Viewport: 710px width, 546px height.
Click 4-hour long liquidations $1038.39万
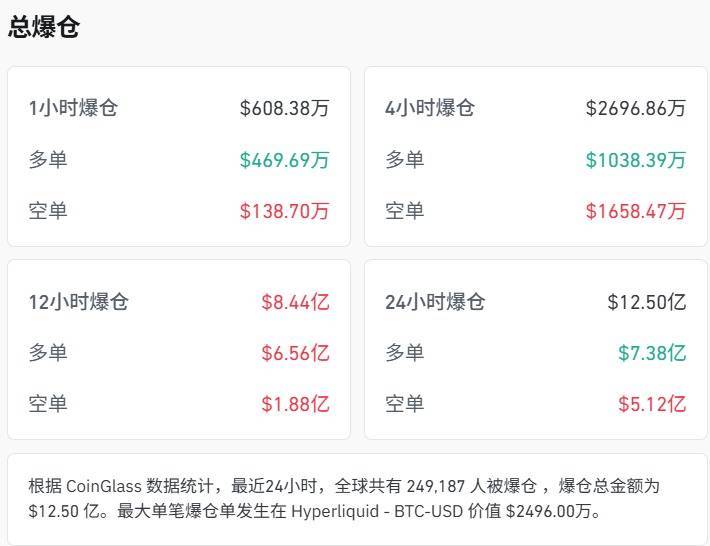click(x=636, y=160)
